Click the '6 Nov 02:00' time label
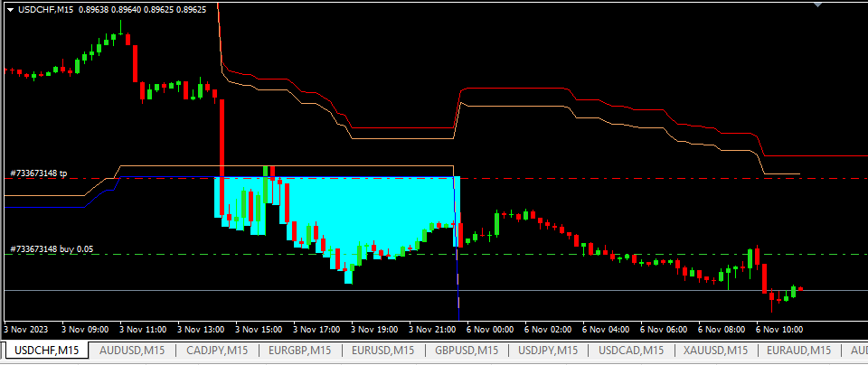868x365 pixels. [x=548, y=329]
